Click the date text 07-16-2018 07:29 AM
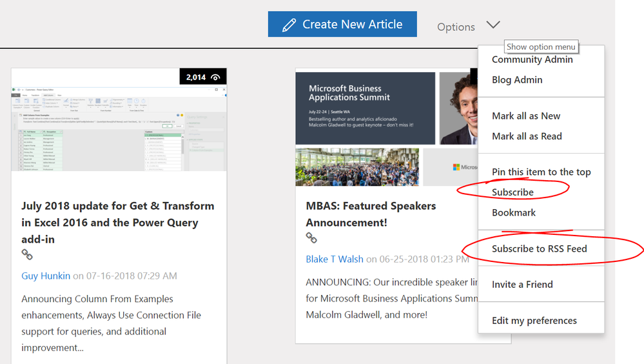 tap(132, 276)
